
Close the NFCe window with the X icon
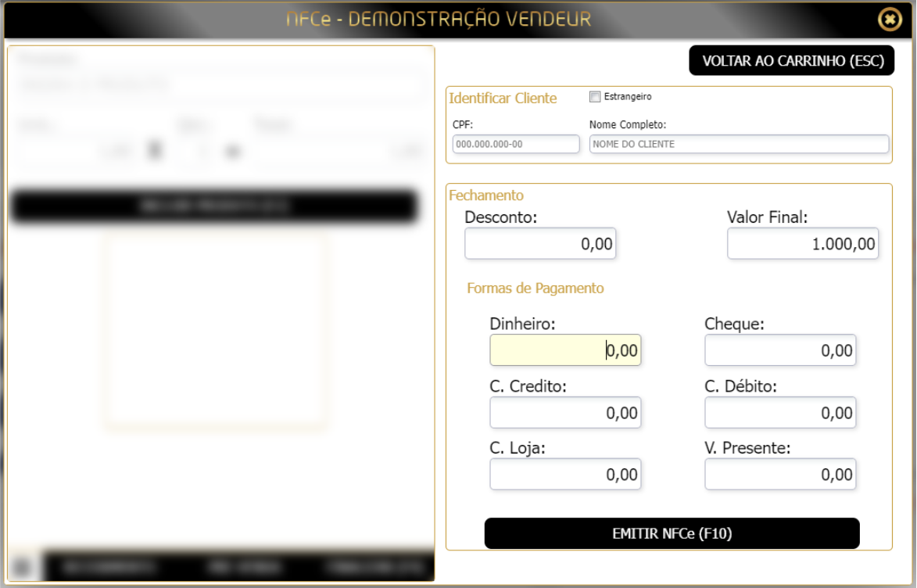point(890,20)
